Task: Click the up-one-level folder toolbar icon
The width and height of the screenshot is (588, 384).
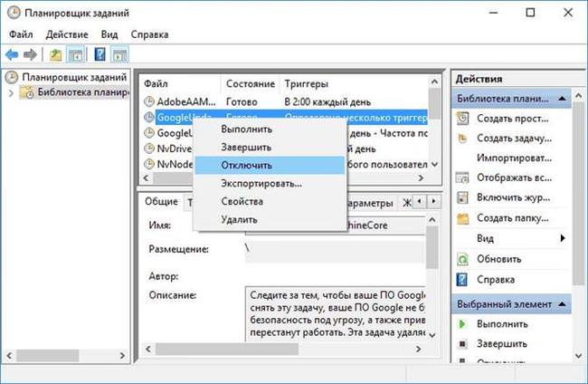Action: click(x=55, y=55)
